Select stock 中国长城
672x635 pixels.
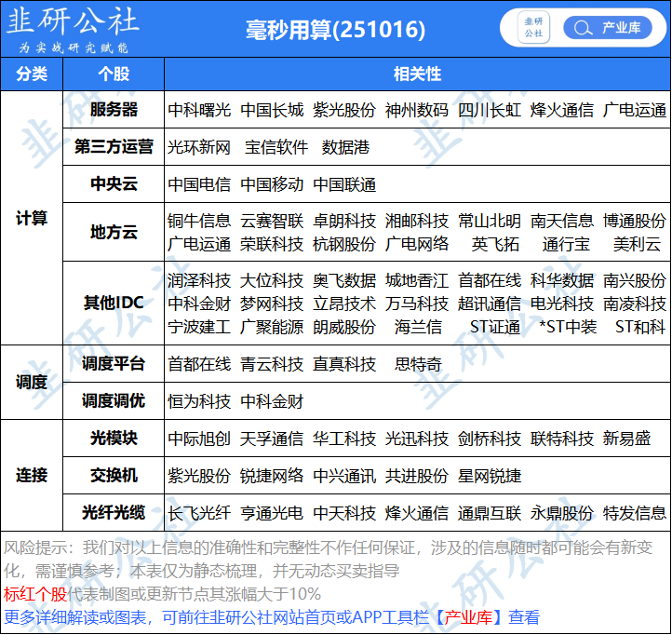(272, 110)
